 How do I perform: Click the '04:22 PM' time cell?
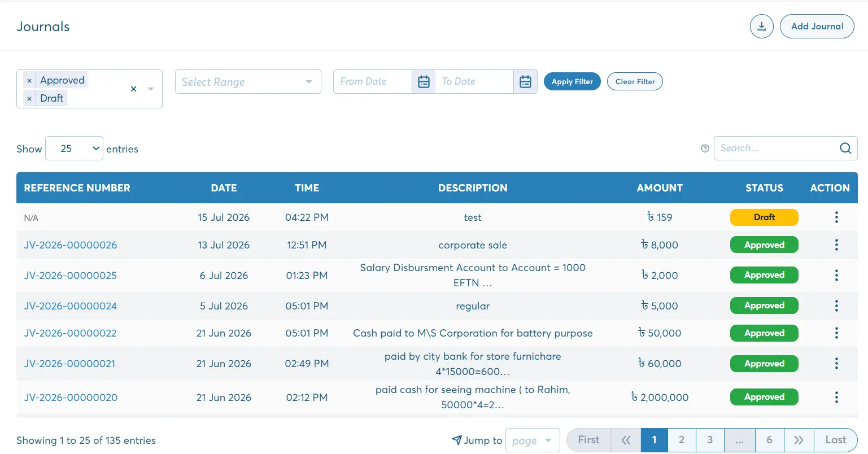307,217
